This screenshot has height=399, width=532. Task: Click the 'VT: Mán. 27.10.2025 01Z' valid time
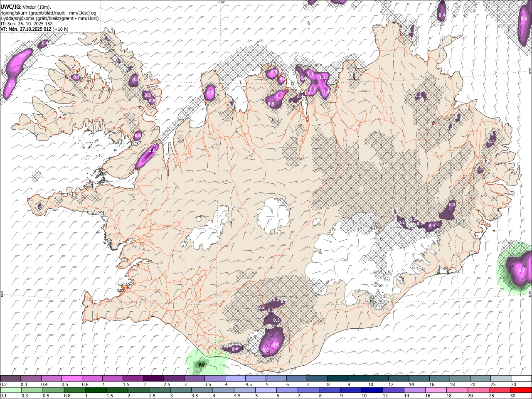click(26, 29)
